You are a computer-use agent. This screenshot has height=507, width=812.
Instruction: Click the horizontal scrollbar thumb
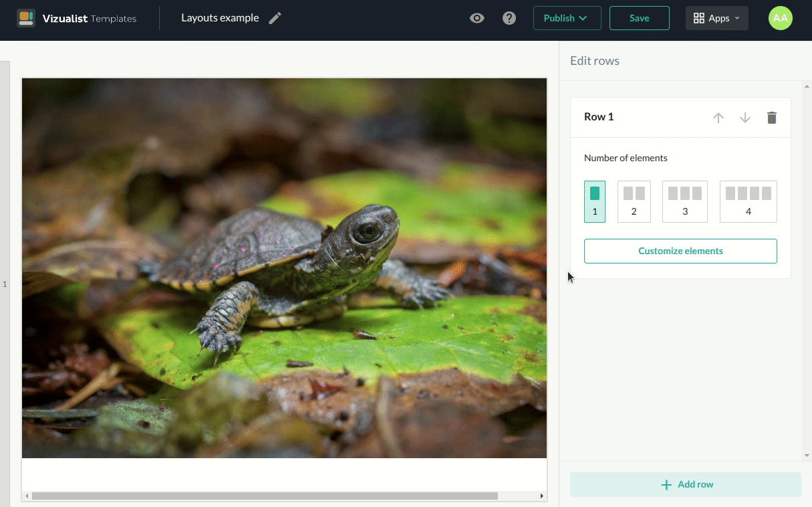coord(265,496)
